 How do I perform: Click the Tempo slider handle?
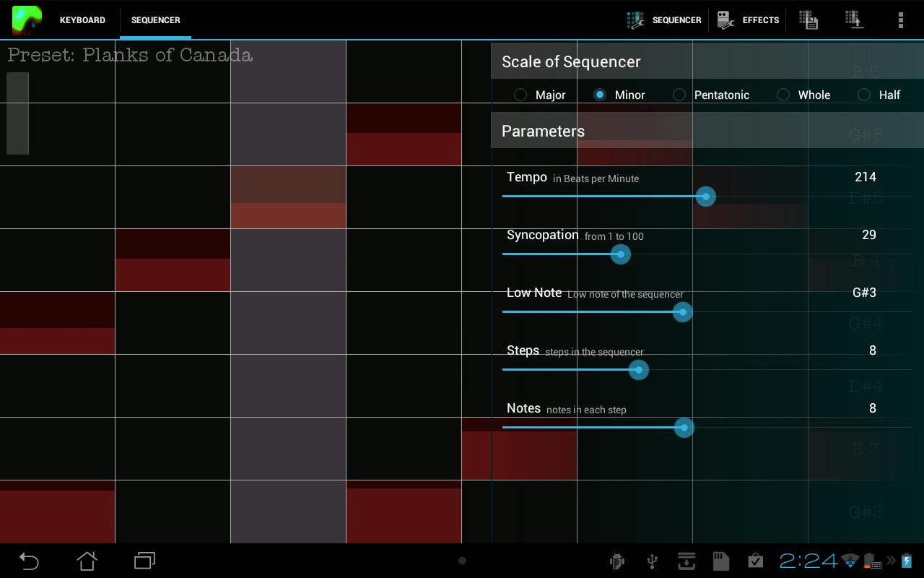coord(705,197)
